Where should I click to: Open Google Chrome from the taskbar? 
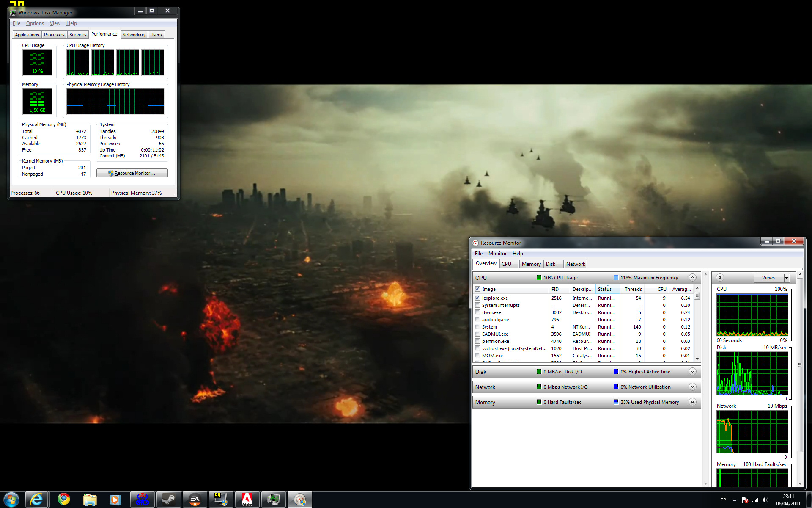tap(64, 500)
